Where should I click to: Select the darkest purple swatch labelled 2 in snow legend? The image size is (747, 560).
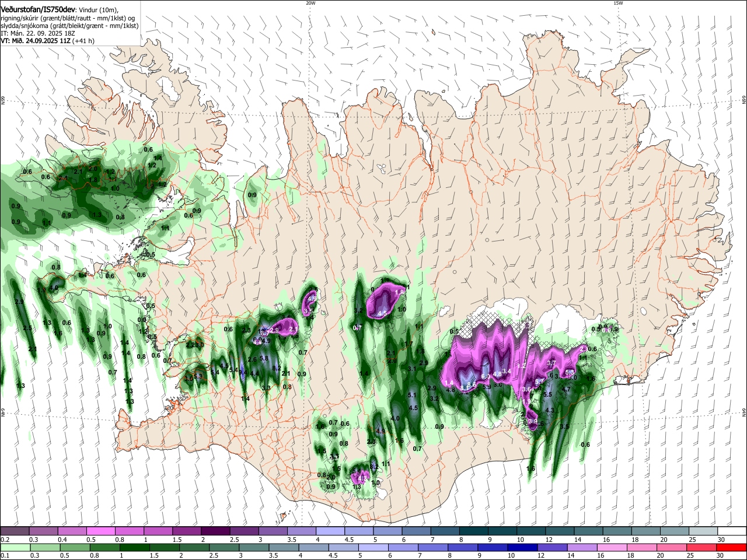pos(215,531)
